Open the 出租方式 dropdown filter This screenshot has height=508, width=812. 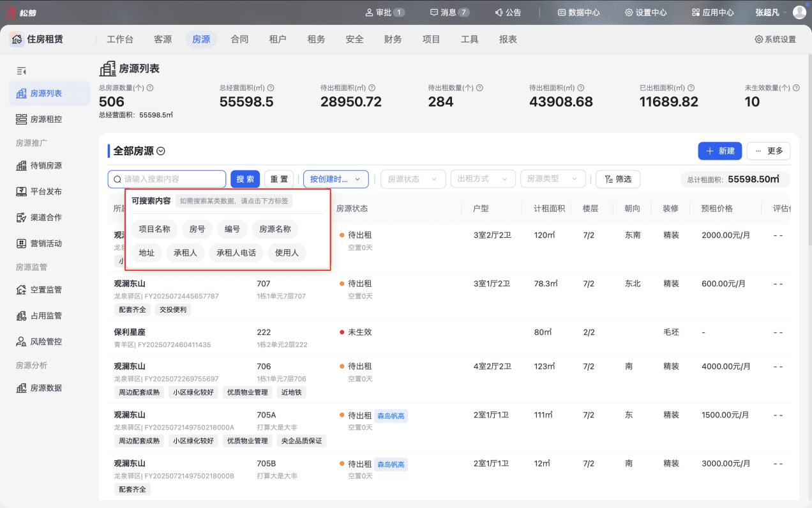point(483,180)
